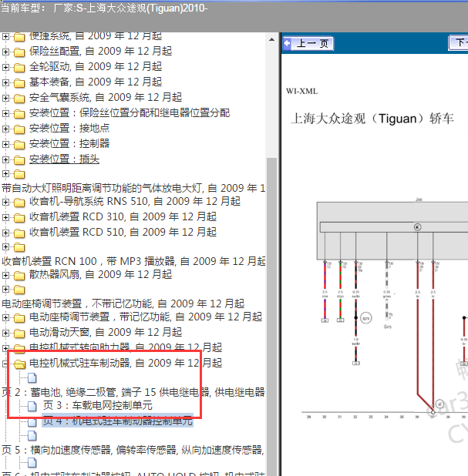This screenshot has width=468, height=476.
Task: Click open folder icon for 电控机械式驻车制动器
Action: pyautogui.click(x=19, y=364)
